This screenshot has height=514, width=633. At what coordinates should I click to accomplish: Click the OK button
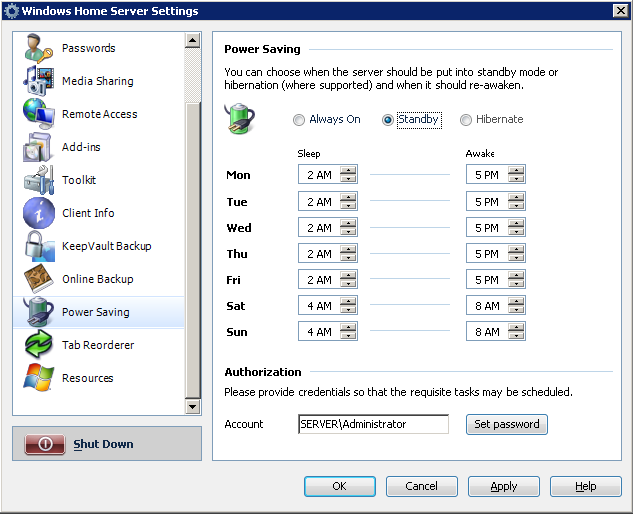click(340, 486)
